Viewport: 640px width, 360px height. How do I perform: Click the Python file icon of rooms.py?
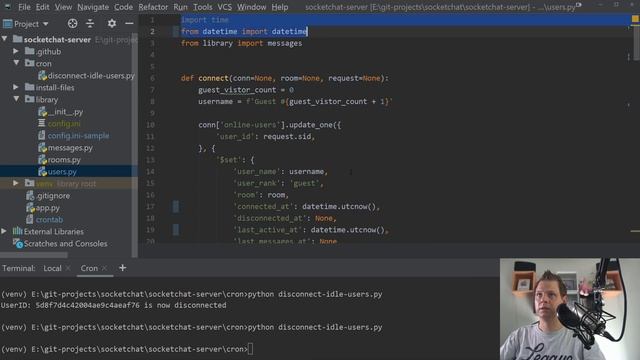coord(42,160)
